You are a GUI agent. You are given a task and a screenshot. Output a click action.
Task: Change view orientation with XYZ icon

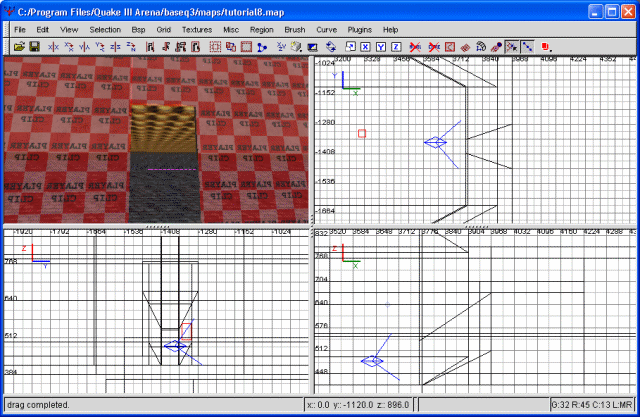(x=281, y=47)
